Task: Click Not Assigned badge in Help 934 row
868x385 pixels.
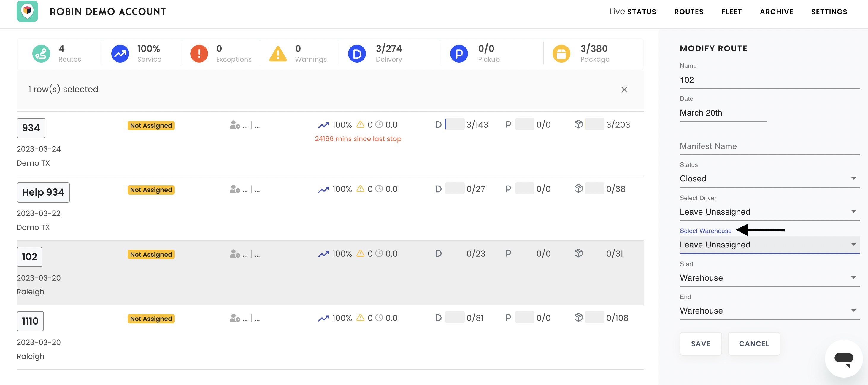Action: pyautogui.click(x=151, y=190)
